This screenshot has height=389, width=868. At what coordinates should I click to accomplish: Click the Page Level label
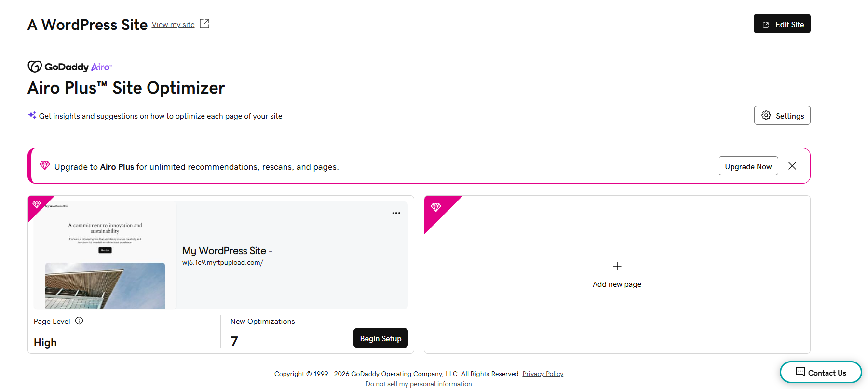(x=52, y=322)
